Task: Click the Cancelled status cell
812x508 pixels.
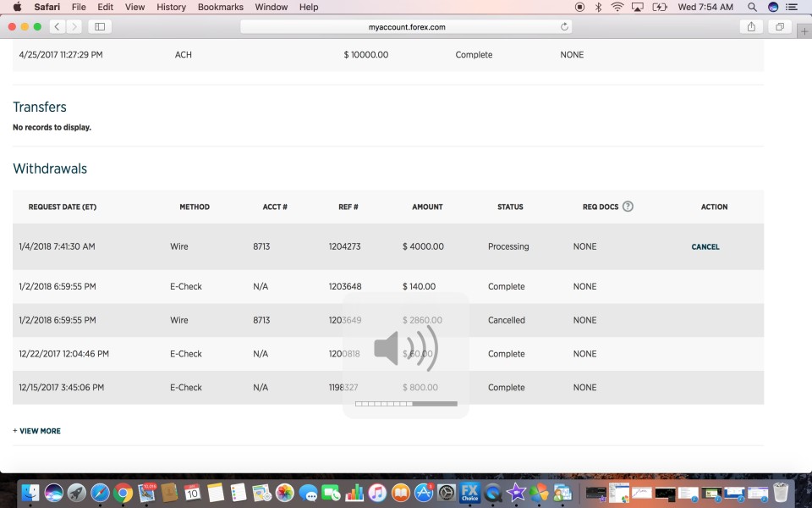Action: (x=506, y=320)
